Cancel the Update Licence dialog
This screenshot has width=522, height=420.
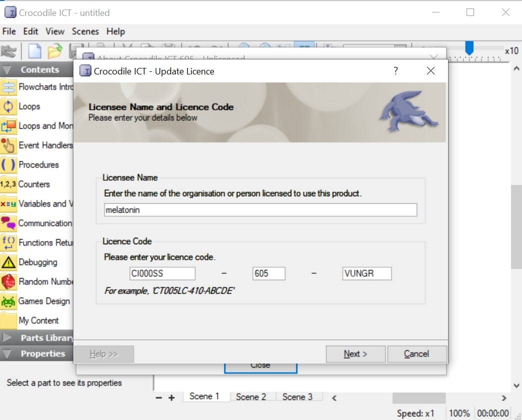[417, 354]
